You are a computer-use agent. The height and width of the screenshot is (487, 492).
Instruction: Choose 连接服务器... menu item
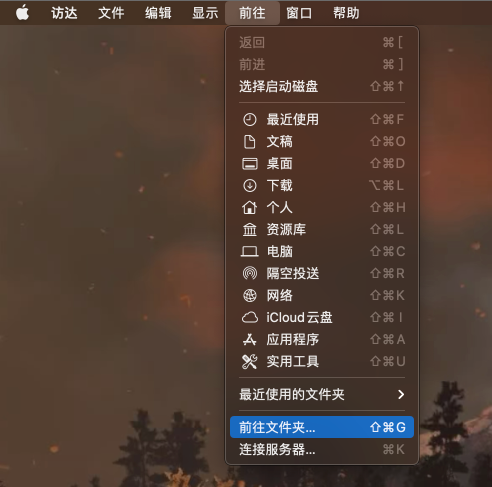pos(322,449)
